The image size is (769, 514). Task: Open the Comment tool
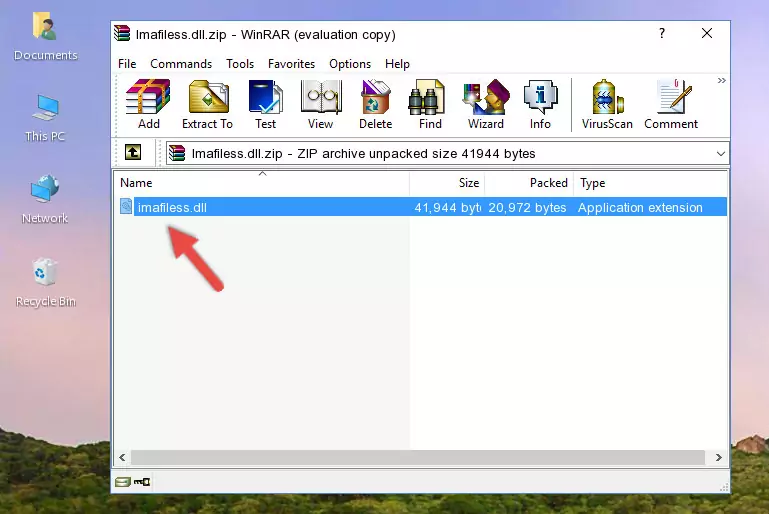(x=671, y=104)
